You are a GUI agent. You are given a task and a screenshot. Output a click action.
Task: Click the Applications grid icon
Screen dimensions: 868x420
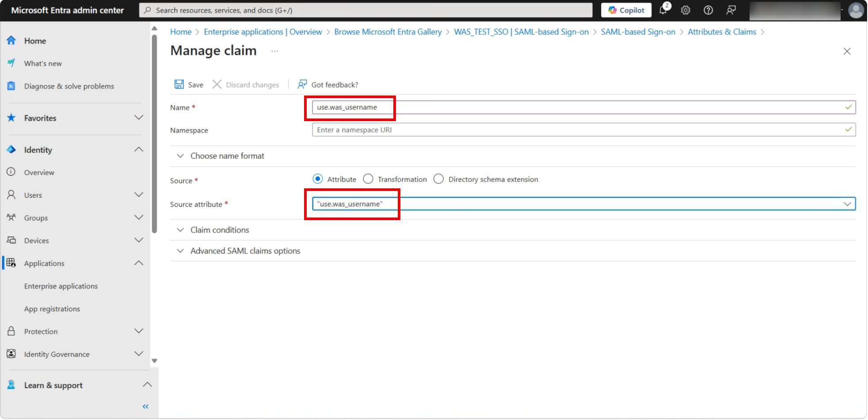pos(11,263)
